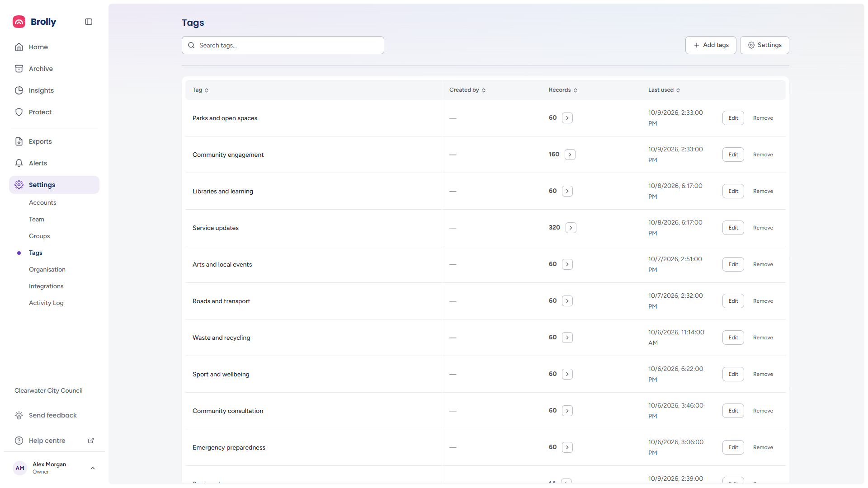Expand the Alex Morgan account menu
868x488 pixels.
pos(54,468)
